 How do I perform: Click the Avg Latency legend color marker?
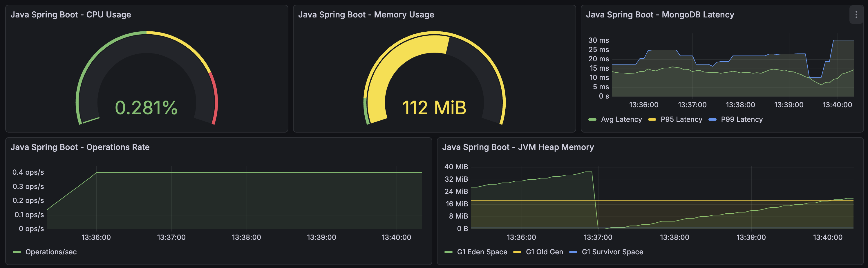coord(593,119)
